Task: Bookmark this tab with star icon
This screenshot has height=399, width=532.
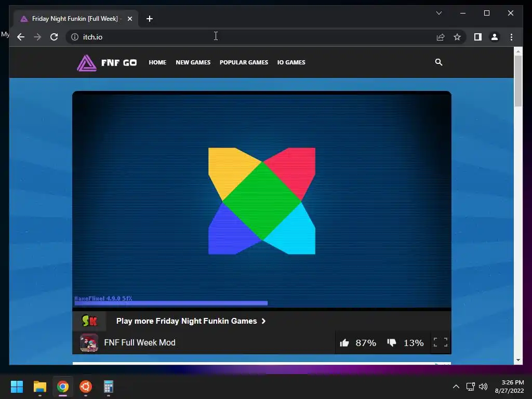Action: click(457, 37)
